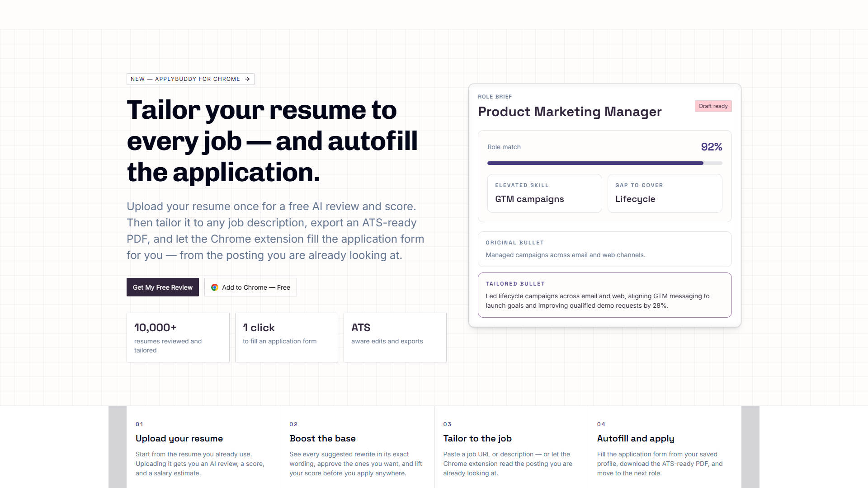
Task: Click the Role match progress bar
Action: [x=604, y=163]
